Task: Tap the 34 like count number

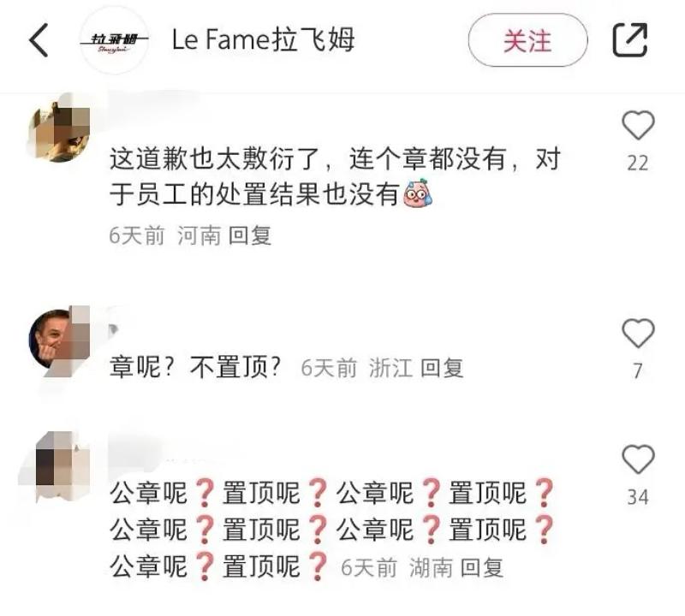Action: (x=638, y=497)
